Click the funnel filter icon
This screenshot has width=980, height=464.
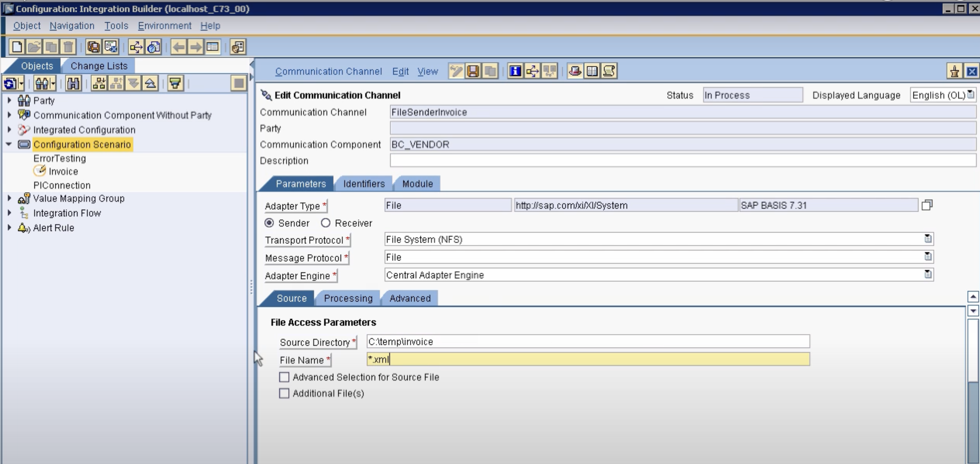click(x=175, y=83)
